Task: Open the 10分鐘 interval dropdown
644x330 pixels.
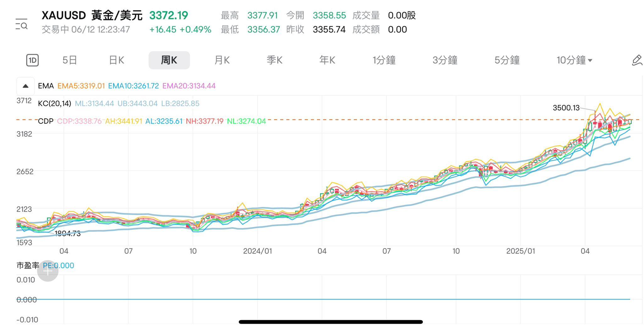Action: 574,60
